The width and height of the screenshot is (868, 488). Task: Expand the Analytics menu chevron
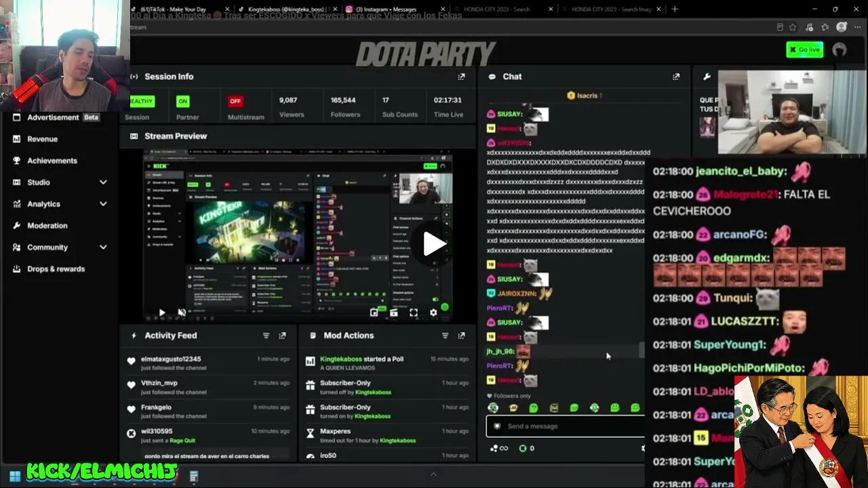[103, 204]
